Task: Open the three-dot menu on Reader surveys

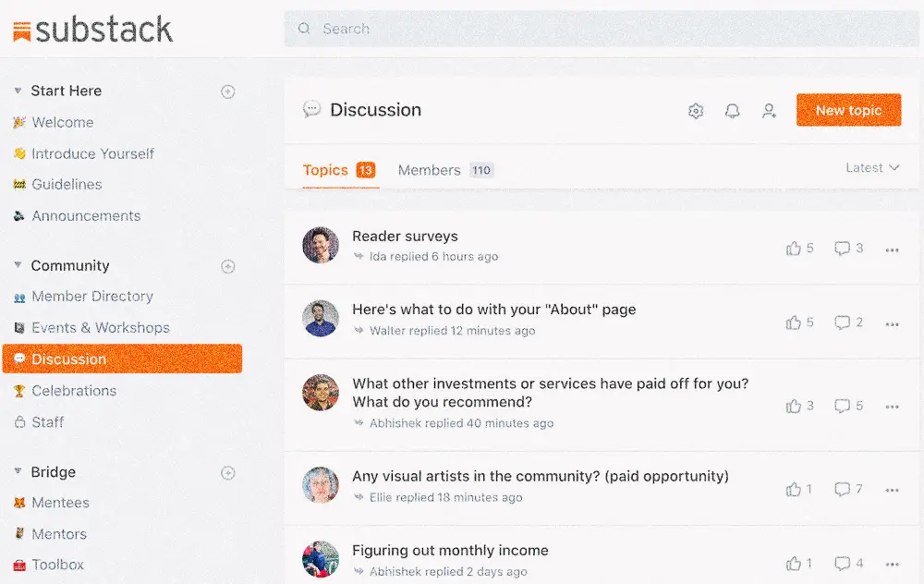Action: click(893, 249)
